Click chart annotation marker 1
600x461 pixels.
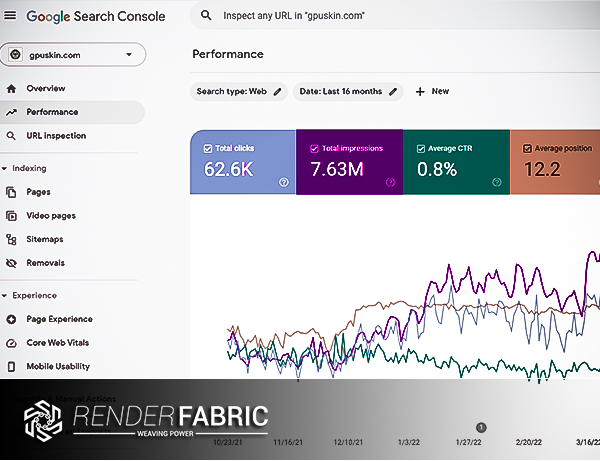coord(481,427)
